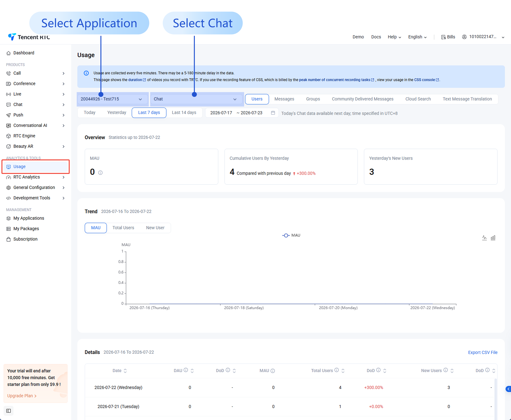This screenshot has width=511, height=420.
Task: Click the user account avatar icon
Action: click(x=464, y=37)
